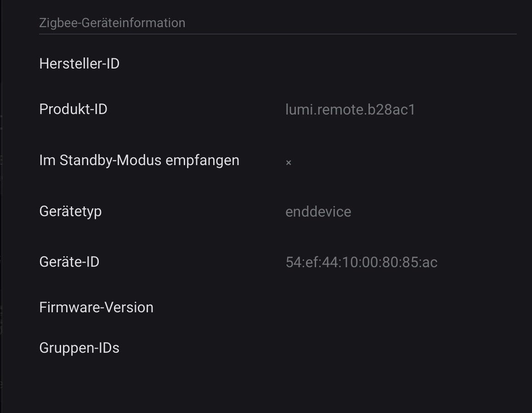Screen dimensions: 532x413
Task: Click the Hersteller-ID label
Action: pos(79,63)
